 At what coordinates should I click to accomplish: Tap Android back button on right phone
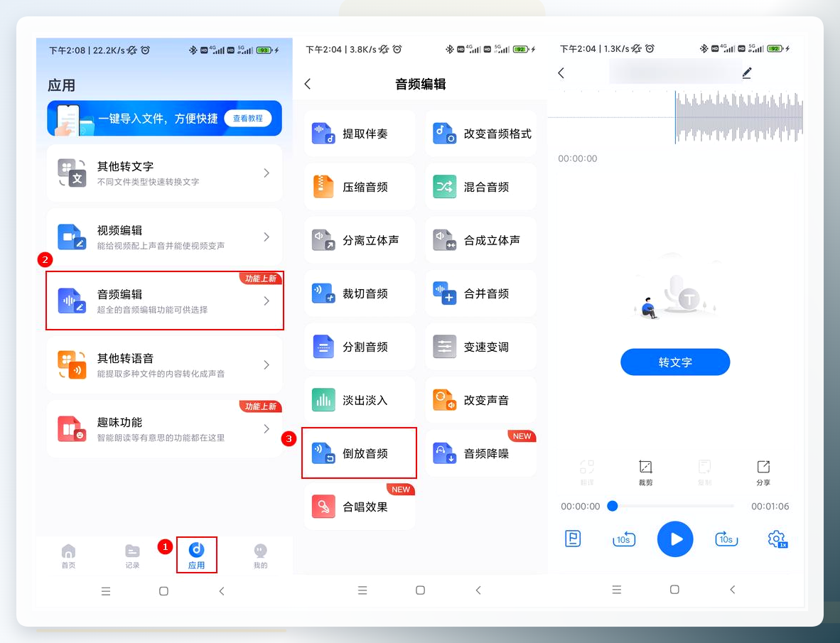coord(732,590)
